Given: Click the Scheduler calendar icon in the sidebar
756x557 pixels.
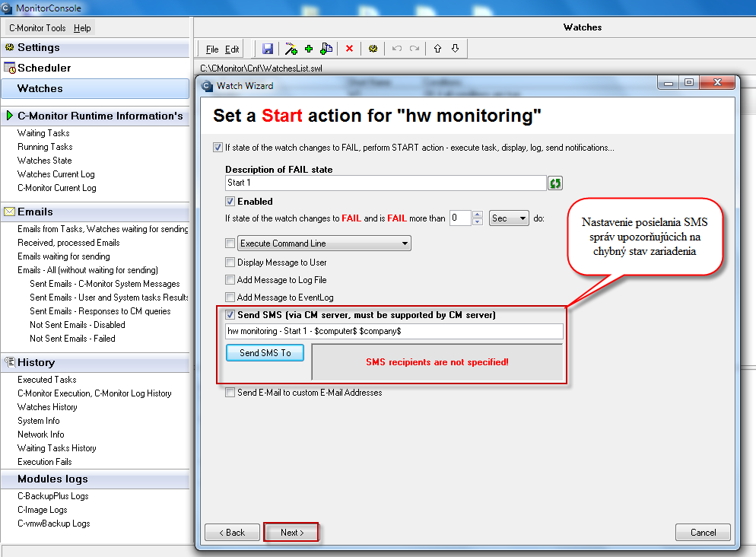Looking at the screenshot, I should (10, 68).
